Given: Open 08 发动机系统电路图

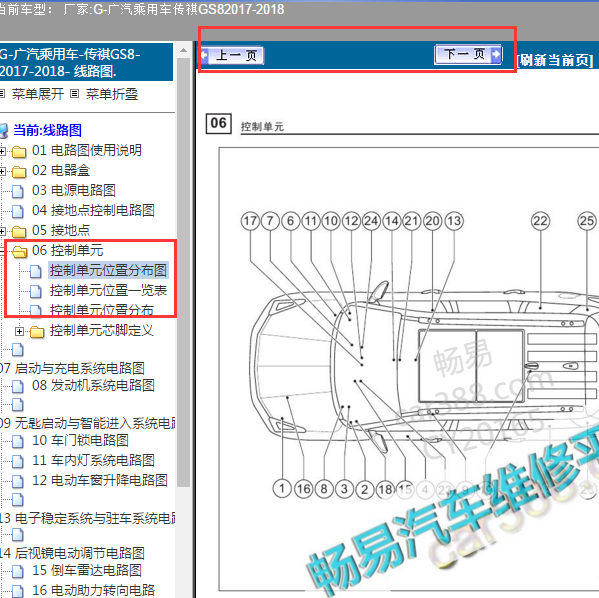Looking at the screenshot, I should 93,385.
